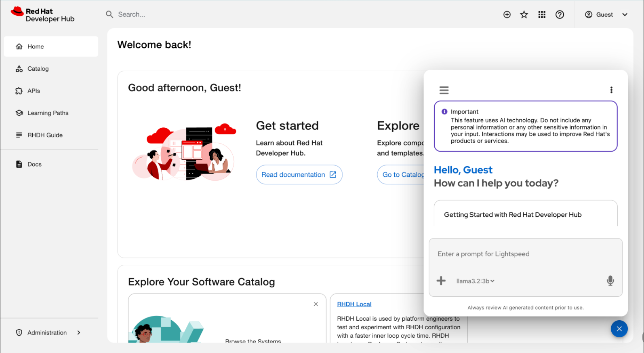
Task: Click the 'Welcome back!' heading
Action: pyautogui.click(x=154, y=44)
